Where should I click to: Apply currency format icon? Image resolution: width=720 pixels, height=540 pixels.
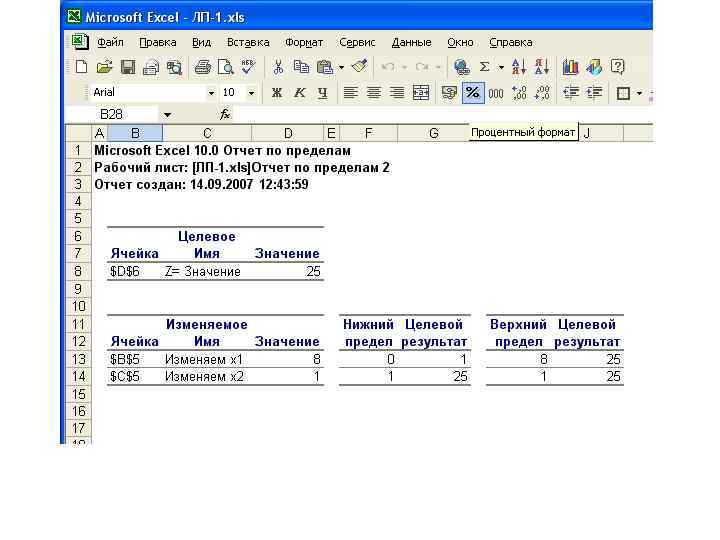pyautogui.click(x=449, y=93)
